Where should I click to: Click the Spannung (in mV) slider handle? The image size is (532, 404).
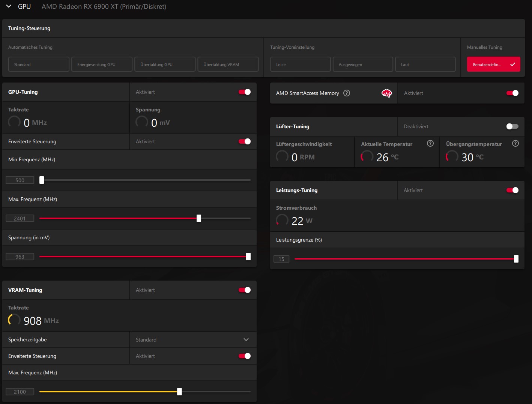coord(248,257)
